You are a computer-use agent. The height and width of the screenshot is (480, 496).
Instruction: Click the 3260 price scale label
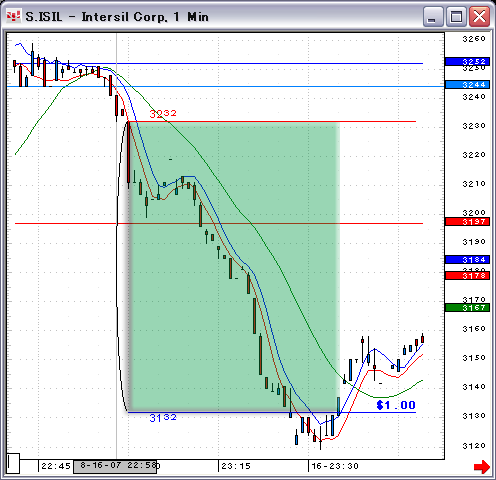pos(474,39)
